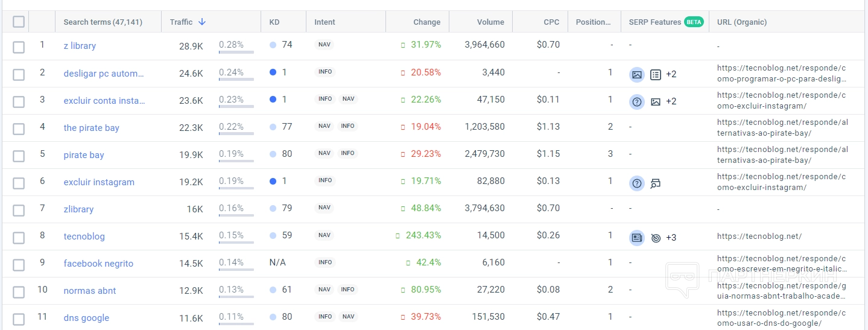868x330 pixels.
Task: Toggle the select-all checkbox in table header
Action: coord(19,22)
